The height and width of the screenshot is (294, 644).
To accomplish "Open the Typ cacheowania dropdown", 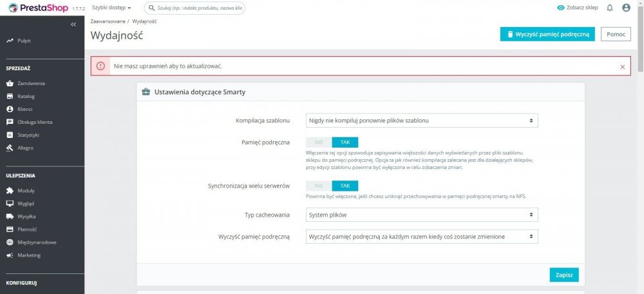I will [422, 215].
